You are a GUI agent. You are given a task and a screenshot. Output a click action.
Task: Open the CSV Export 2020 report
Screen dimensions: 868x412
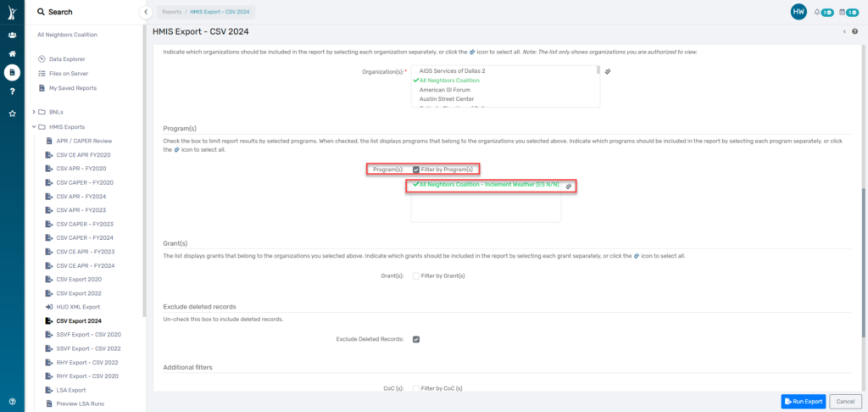[x=79, y=279]
